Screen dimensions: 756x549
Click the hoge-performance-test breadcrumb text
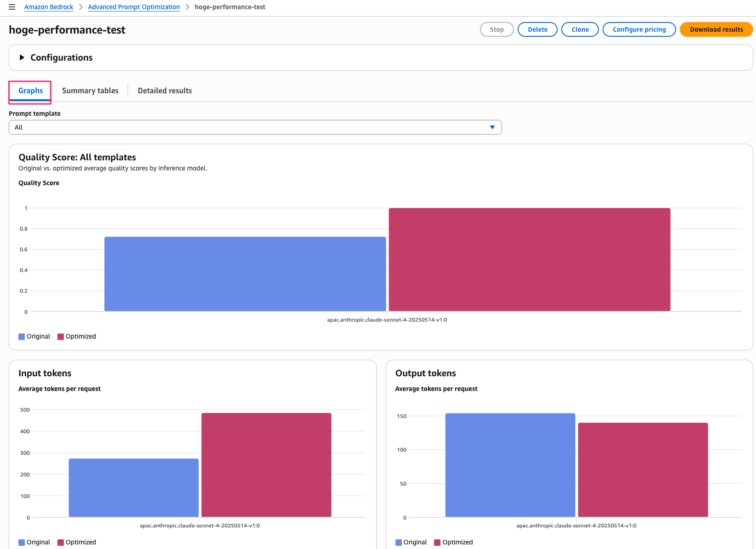[230, 7]
